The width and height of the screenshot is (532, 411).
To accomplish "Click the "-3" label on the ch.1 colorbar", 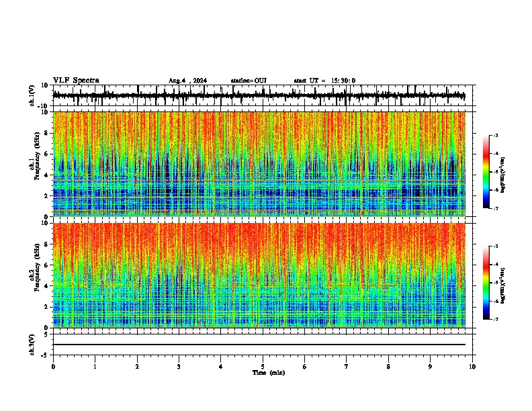I will tap(496, 135).
